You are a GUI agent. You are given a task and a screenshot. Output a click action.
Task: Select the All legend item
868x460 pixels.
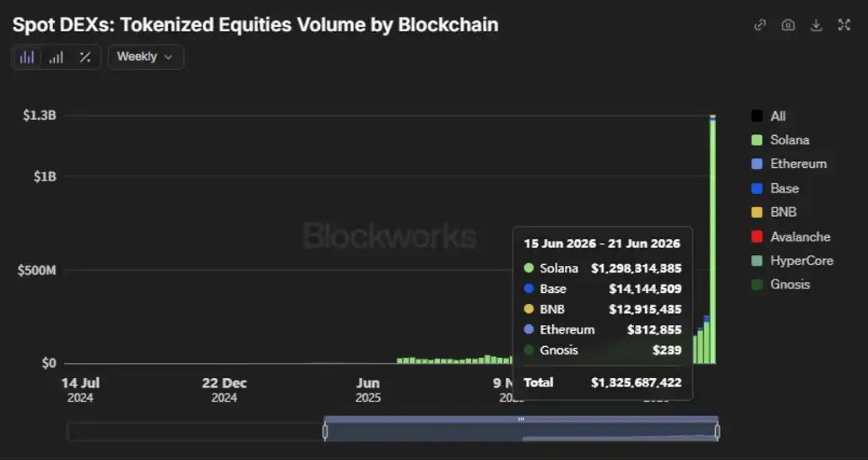768,116
